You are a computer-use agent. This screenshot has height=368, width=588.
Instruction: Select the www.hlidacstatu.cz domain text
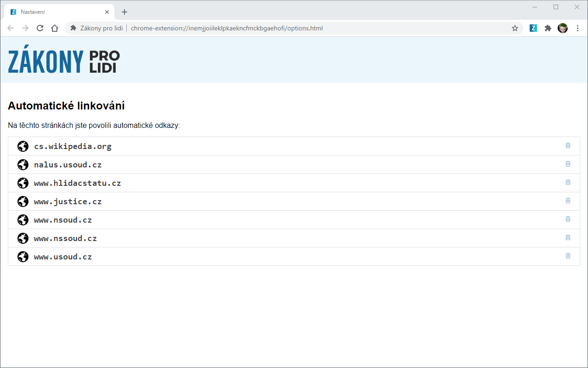click(x=78, y=183)
